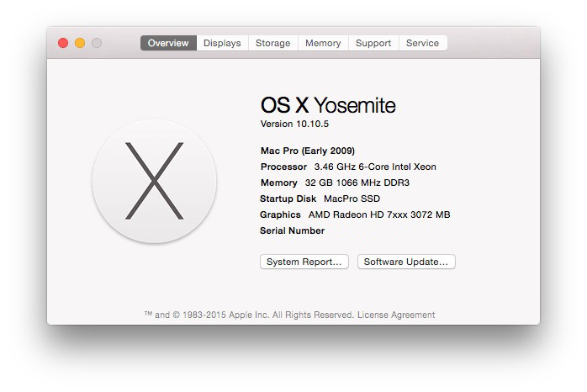The image size is (587, 392).
Task: Select the OS X Yosemite title
Action: pos(328,105)
